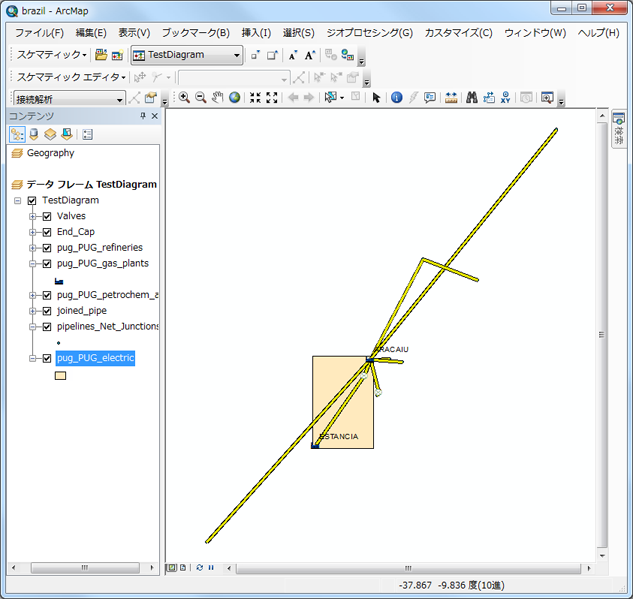
Task: Open the スケマティック dropdown button
Action: point(52,55)
